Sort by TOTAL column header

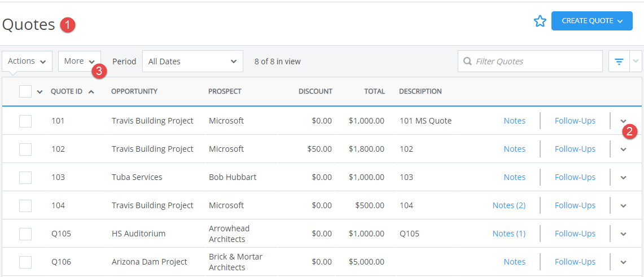(375, 91)
